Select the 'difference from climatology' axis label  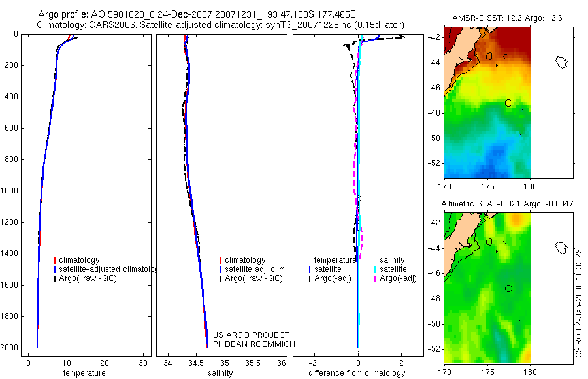click(357, 373)
